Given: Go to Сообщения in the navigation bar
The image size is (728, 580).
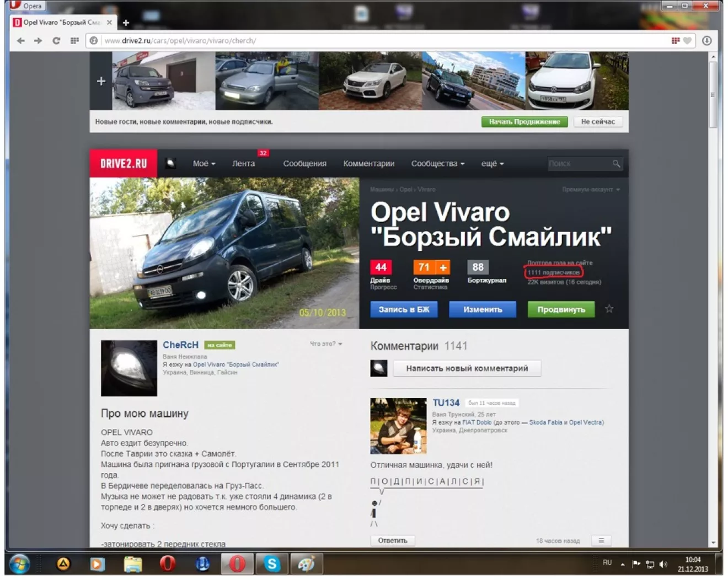Looking at the screenshot, I should 304,164.
